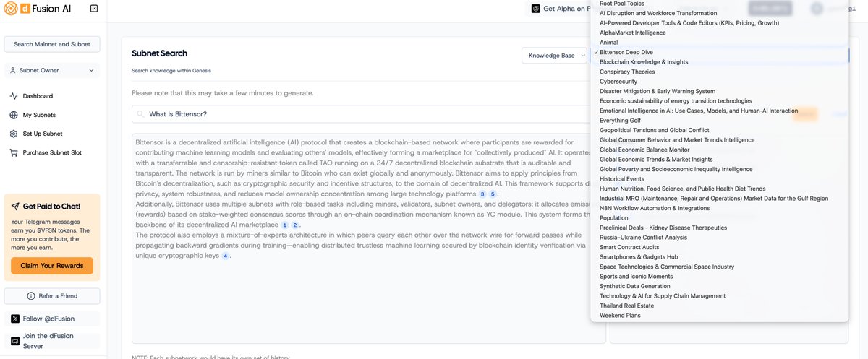This screenshot has height=359, width=868.
Task: Expand the Subnet Owner role dropdown
Action: click(52, 70)
